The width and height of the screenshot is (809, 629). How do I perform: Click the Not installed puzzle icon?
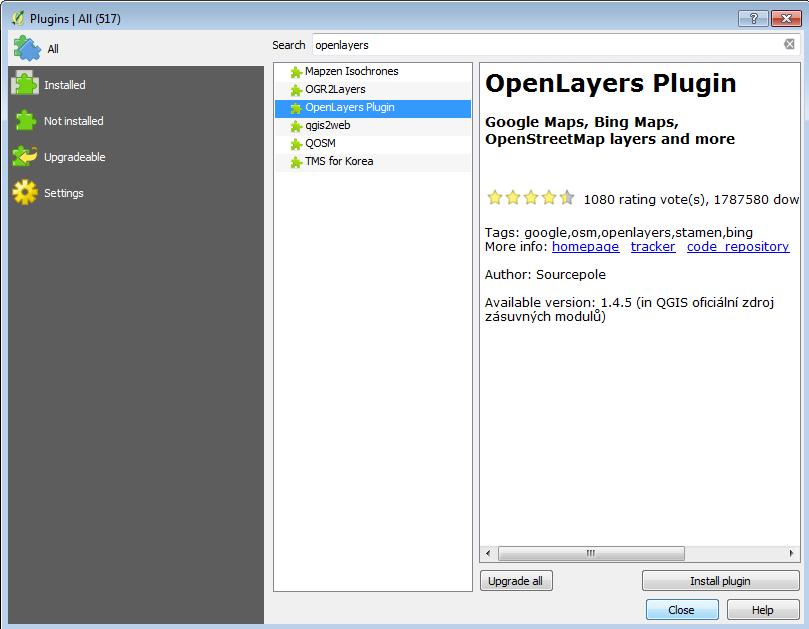tap(25, 120)
